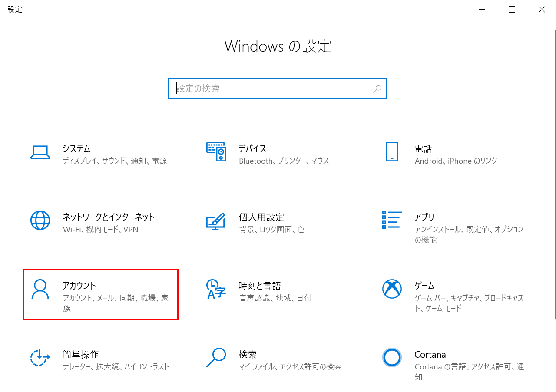Open the デバイス keyboard and speaker icon

(x=216, y=152)
